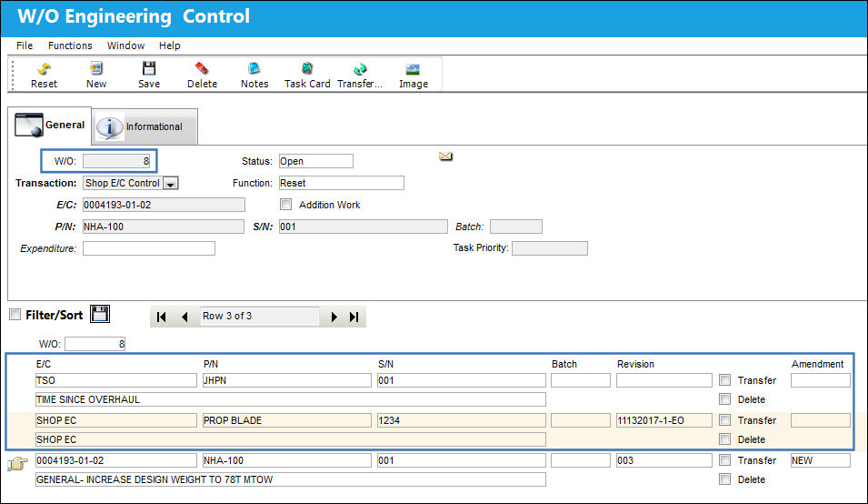Click the GENERAL- INCREASE DESIGN WEIGHT description cell
This screenshot has height=504, width=868.
pyautogui.click(x=291, y=479)
